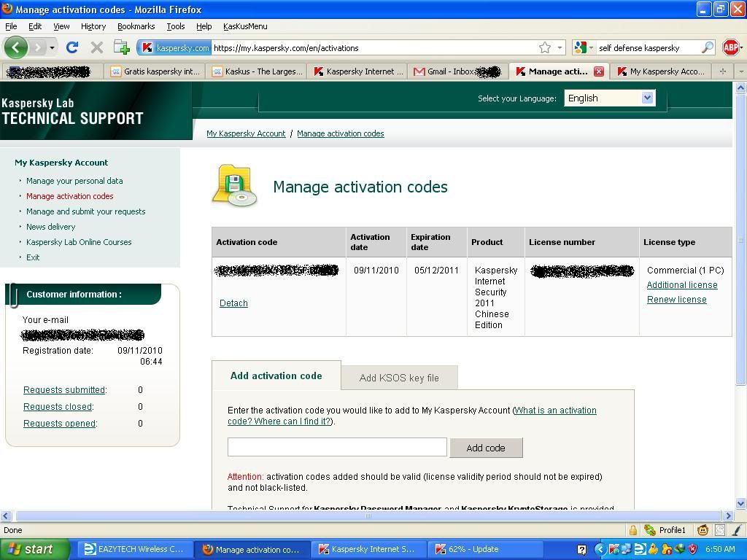Click the padlock security icon in status bar
This screenshot has width=747, height=560.
tap(632, 530)
